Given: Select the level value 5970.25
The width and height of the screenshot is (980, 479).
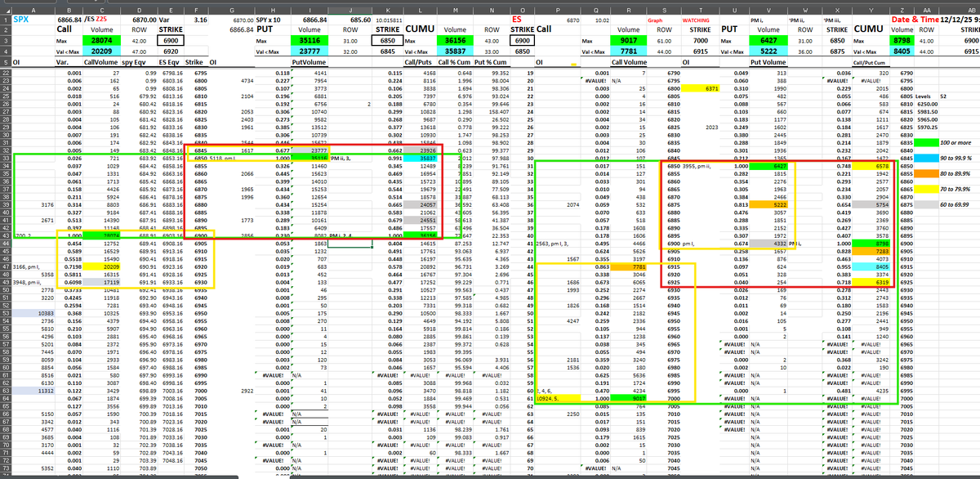Looking at the screenshot, I should click(928, 128).
